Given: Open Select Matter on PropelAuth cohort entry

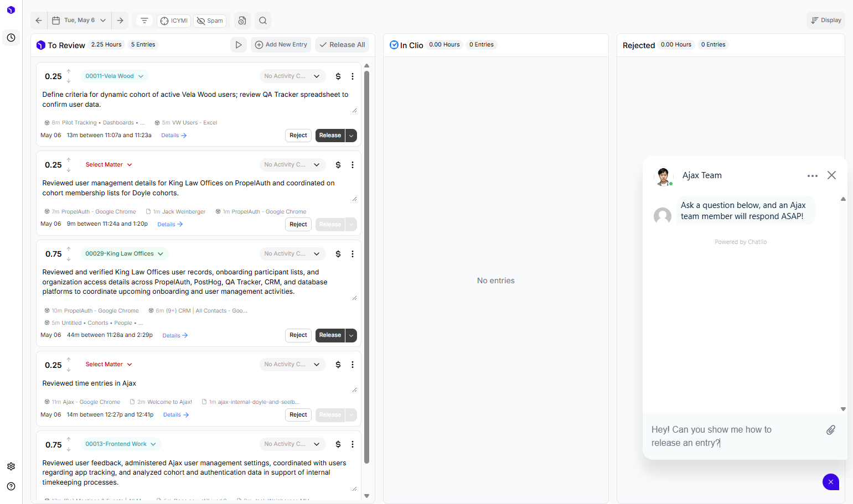Looking at the screenshot, I should [108, 165].
